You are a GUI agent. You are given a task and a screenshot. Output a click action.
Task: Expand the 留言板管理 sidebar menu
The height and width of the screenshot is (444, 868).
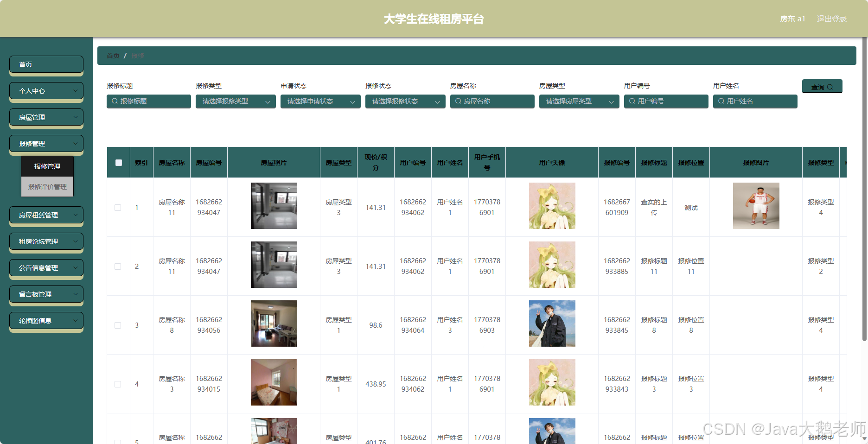[x=46, y=294]
